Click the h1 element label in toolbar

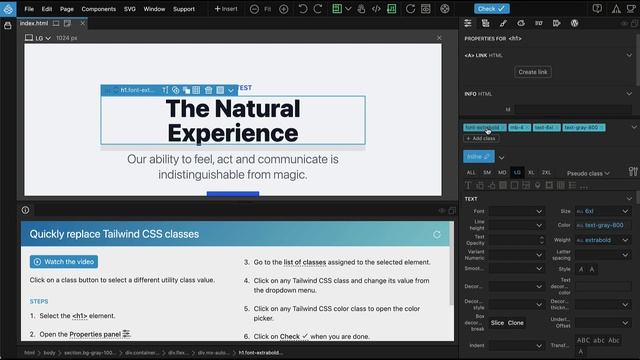coord(137,90)
